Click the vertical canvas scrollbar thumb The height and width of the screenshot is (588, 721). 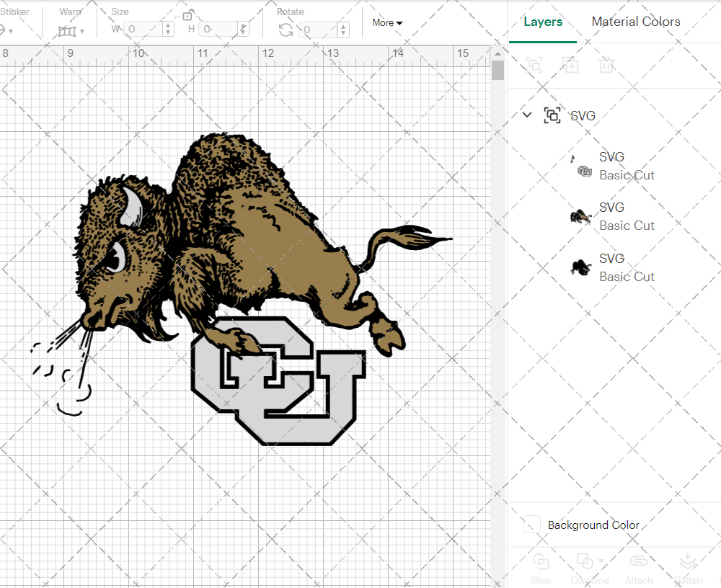click(497, 71)
